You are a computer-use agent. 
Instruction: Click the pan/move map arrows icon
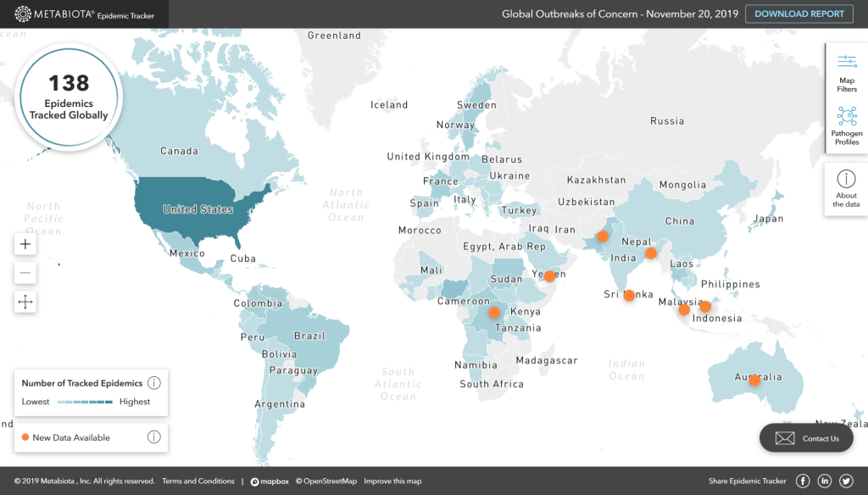click(25, 302)
